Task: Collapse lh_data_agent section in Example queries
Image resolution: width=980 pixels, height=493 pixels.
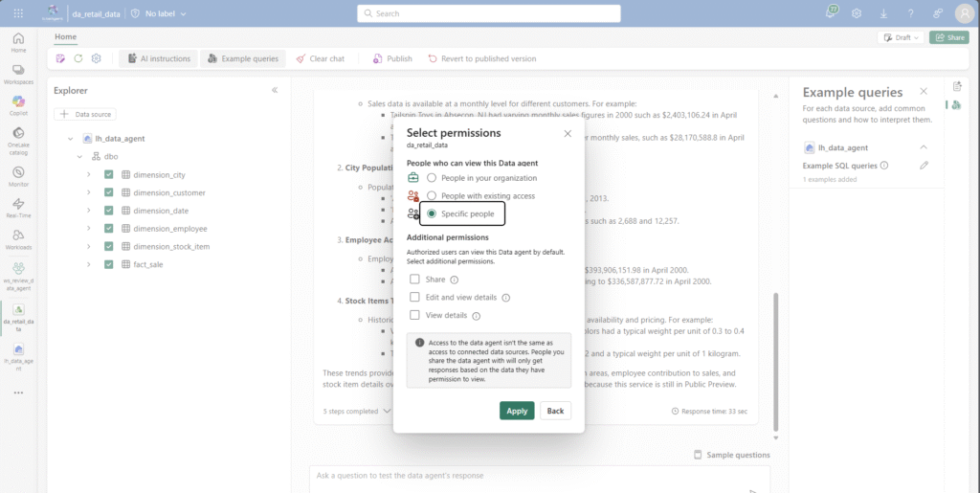Action: pos(924,148)
